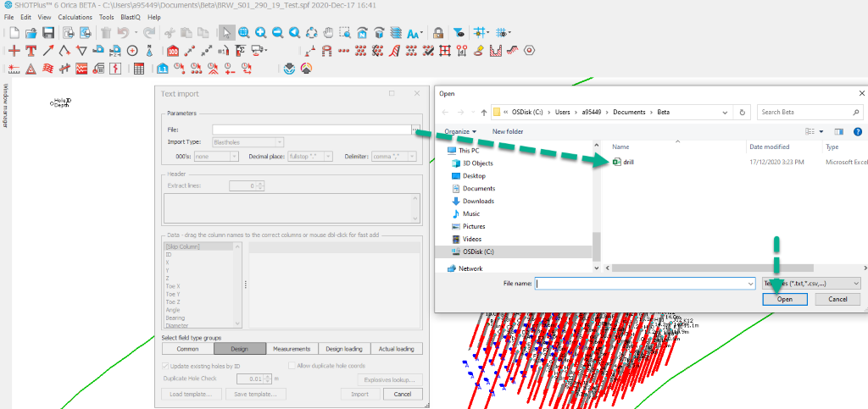Open the File menu
The width and height of the screenshot is (868, 409).
click(x=8, y=17)
